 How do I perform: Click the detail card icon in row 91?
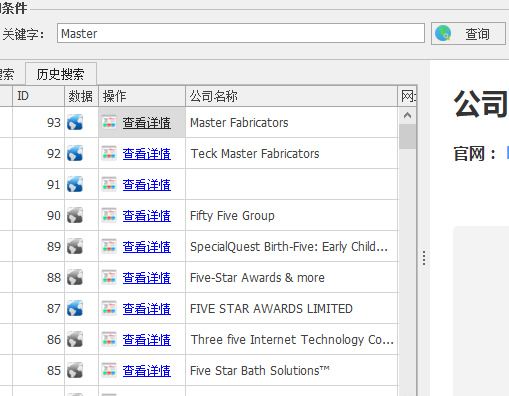pyautogui.click(x=109, y=184)
